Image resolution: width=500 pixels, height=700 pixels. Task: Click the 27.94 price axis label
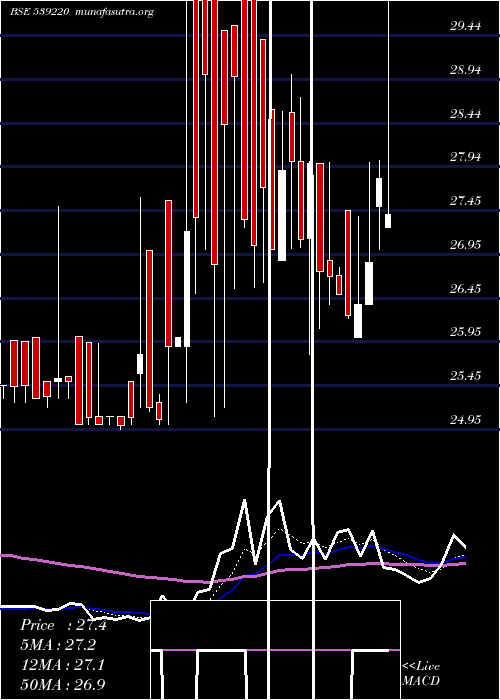pos(465,157)
